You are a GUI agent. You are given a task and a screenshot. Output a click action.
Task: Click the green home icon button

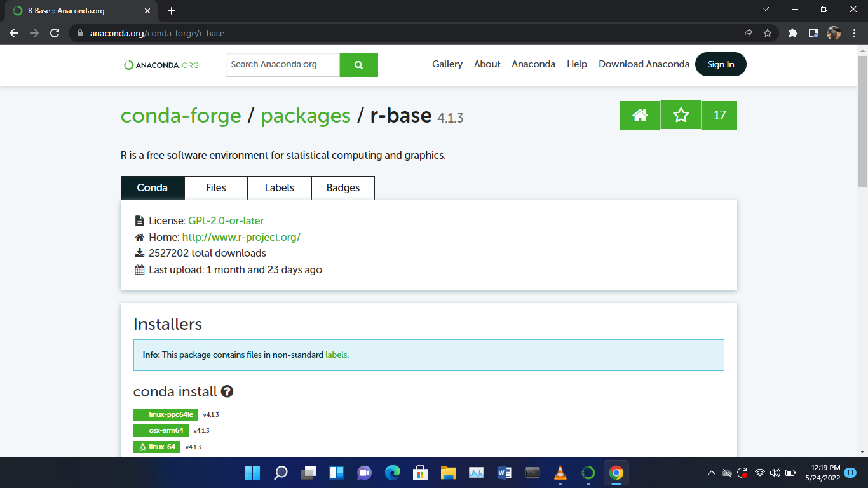click(640, 115)
